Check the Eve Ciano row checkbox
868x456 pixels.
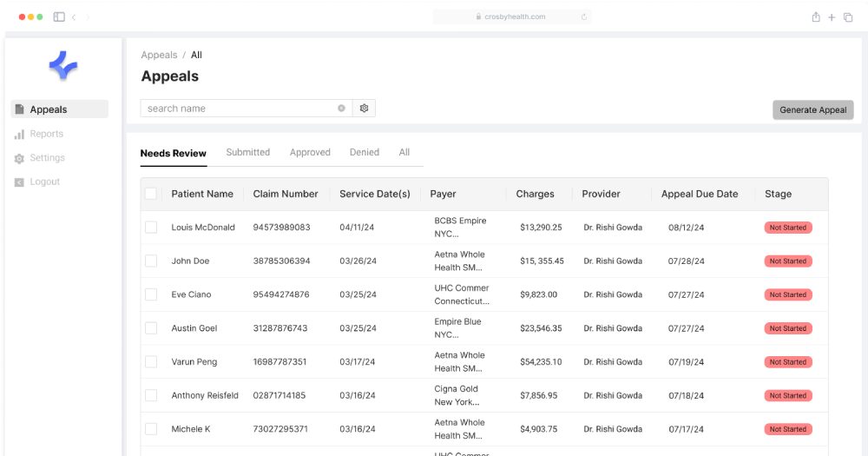click(x=150, y=294)
